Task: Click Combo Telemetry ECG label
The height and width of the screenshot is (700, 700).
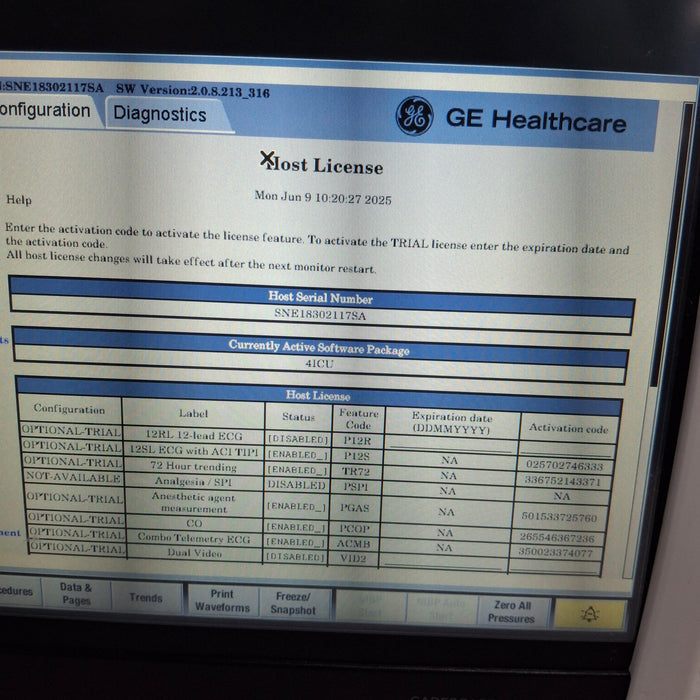Action: (x=194, y=538)
